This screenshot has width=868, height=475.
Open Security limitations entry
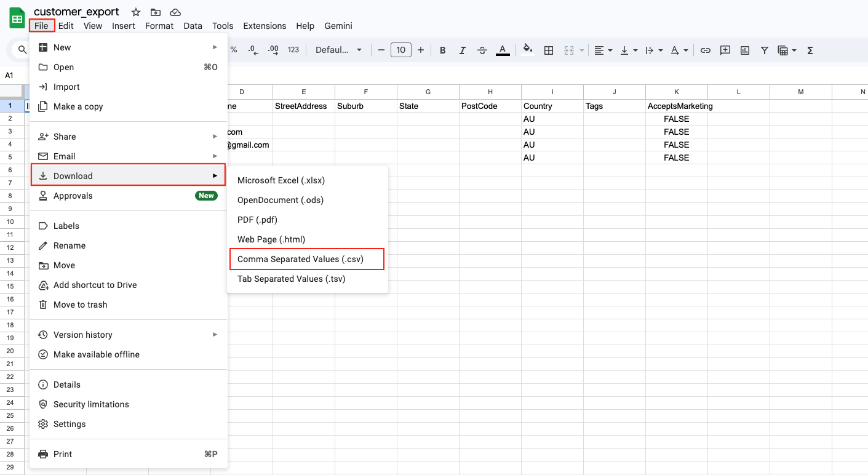[129, 404]
